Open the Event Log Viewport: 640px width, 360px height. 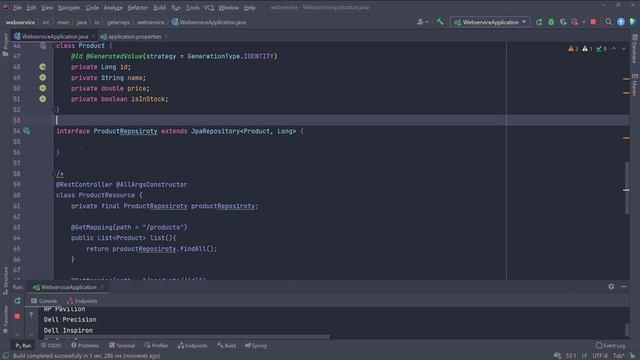[x=610, y=345]
